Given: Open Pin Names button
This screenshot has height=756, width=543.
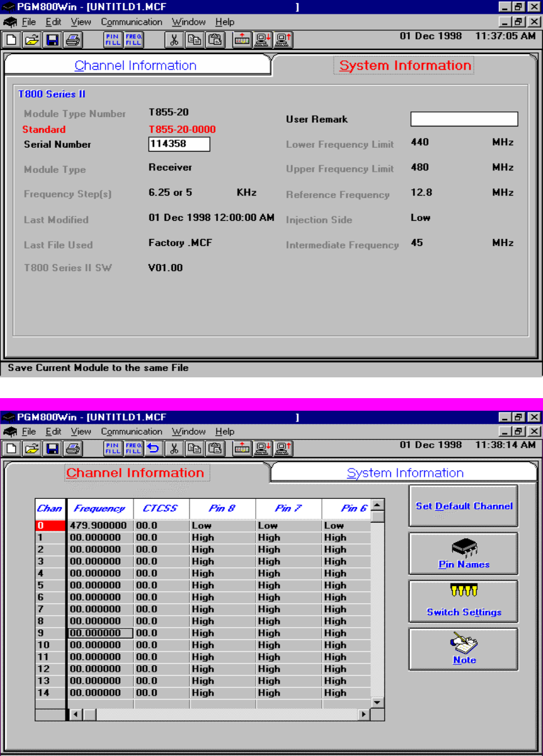Looking at the screenshot, I should pos(464,553).
